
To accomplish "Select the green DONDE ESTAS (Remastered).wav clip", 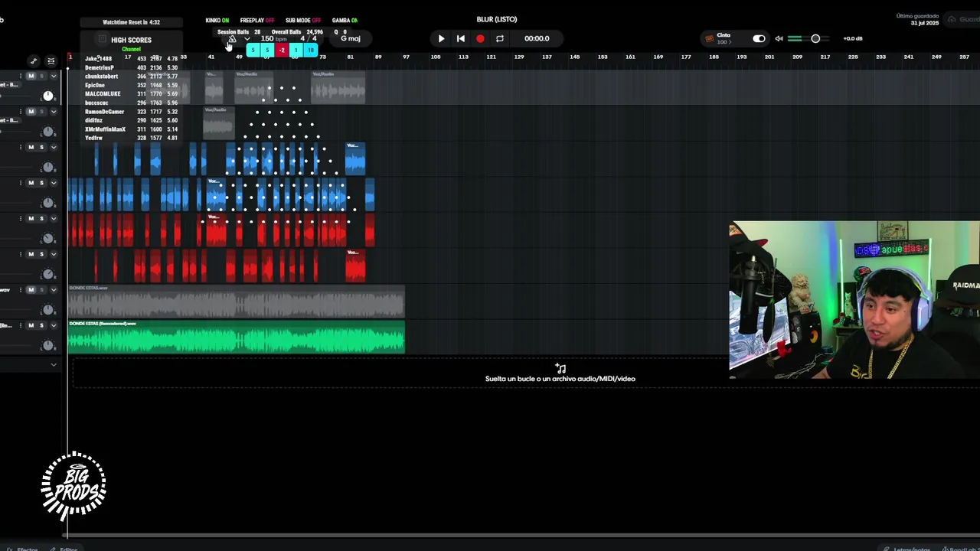I will (237, 337).
